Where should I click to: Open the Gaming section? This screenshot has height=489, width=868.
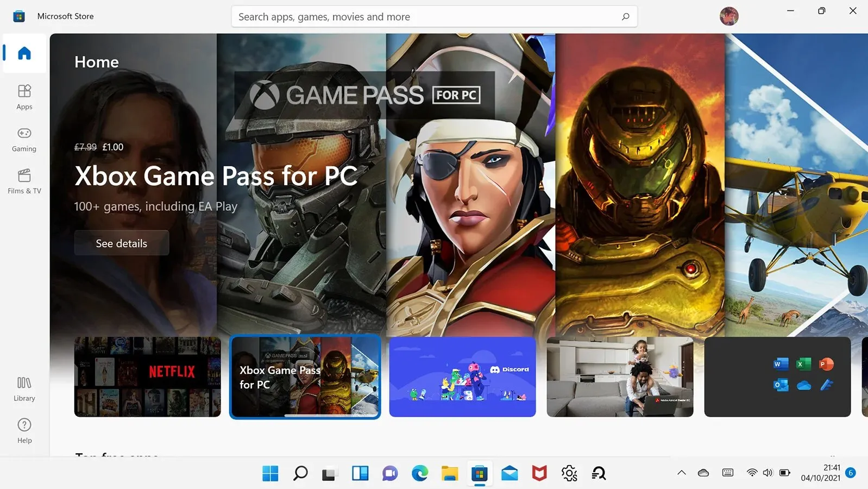24,139
